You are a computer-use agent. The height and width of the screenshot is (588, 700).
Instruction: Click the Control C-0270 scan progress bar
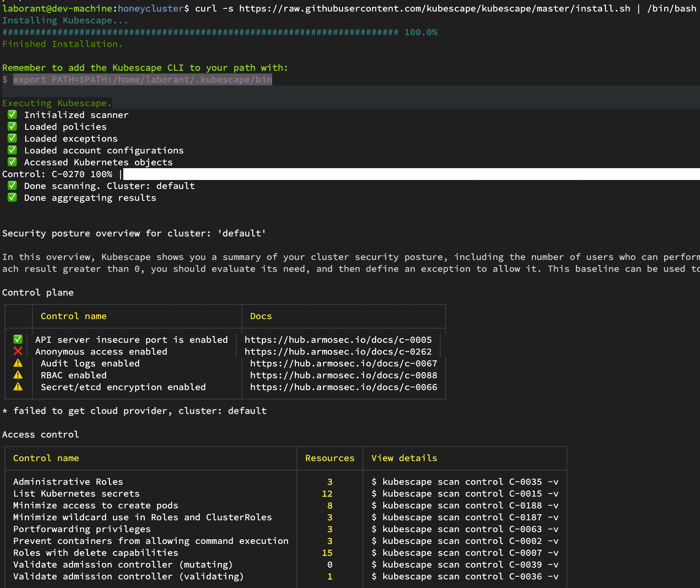[411, 174]
